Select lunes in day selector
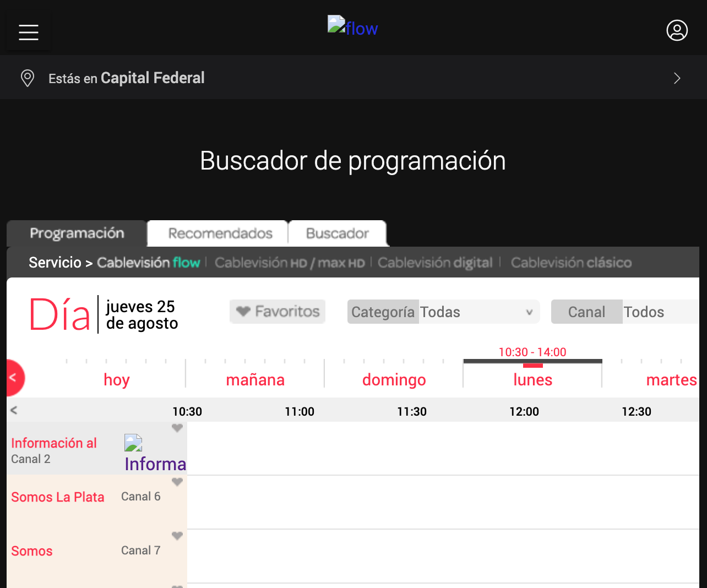Viewport: 707px width, 588px height. (532, 379)
